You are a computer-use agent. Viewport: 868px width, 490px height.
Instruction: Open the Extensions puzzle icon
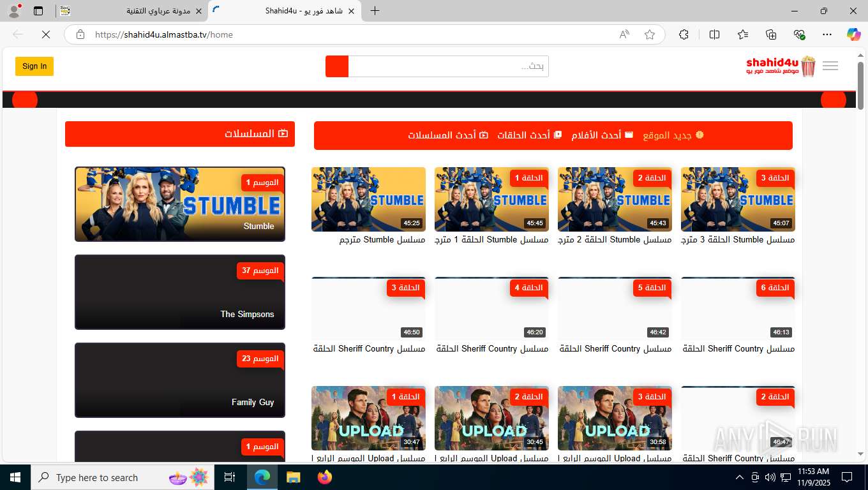point(684,34)
